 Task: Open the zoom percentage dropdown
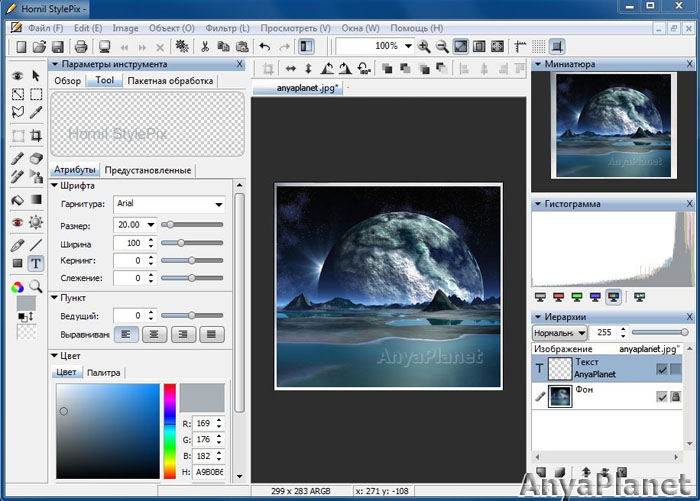pyautogui.click(x=408, y=46)
